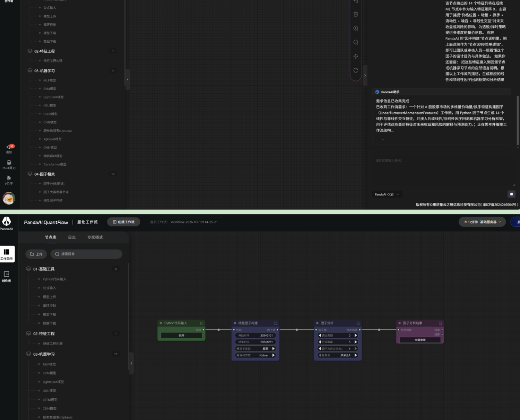520x420 pixels.
Task: Open notifications via the megaphone icon
Action: tap(9, 147)
